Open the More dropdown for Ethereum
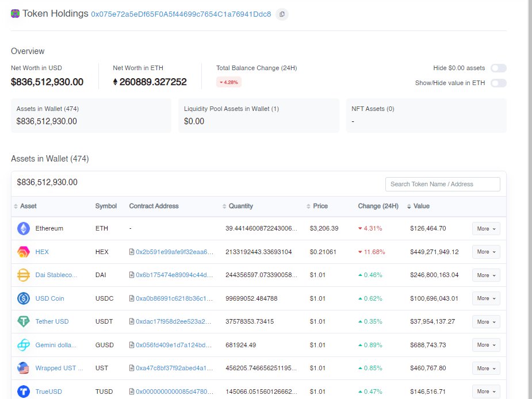The width and height of the screenshot is (532, 399). pyautogui.click(x=486, y=229)
